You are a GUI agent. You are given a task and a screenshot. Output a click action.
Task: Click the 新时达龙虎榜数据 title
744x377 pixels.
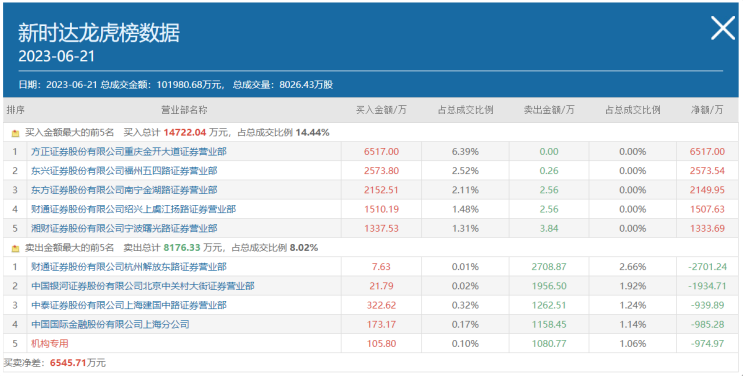tap(99, 33)
